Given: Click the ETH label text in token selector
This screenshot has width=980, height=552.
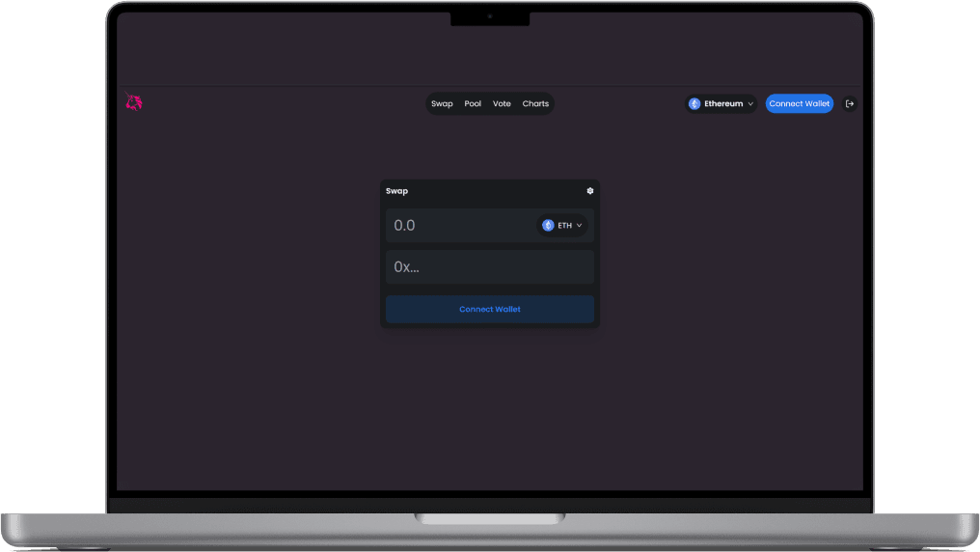Looking at the screenshot, I should (565, 226).
